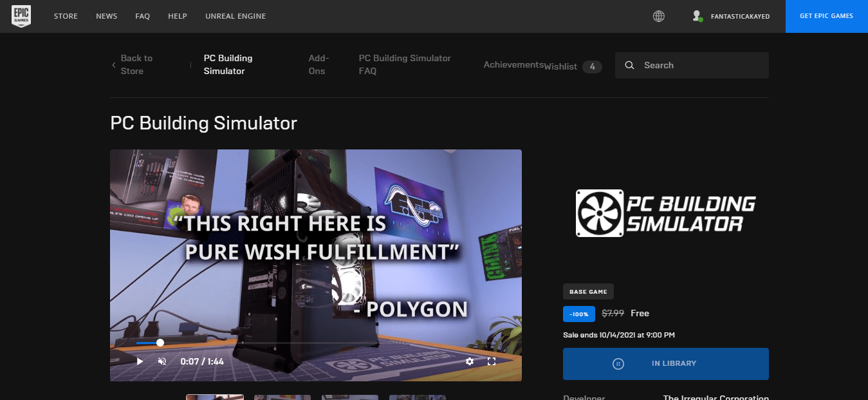Click the PC Building Simulator logo image
The image size is (868, 400).
pos(666,213)
